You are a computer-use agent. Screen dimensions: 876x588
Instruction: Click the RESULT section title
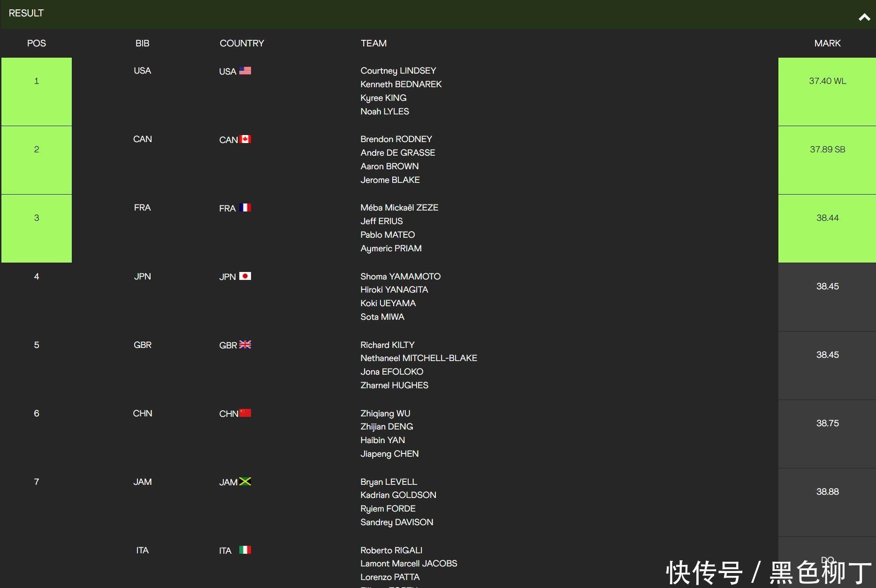pyautogui.click(x=26, y=13)
